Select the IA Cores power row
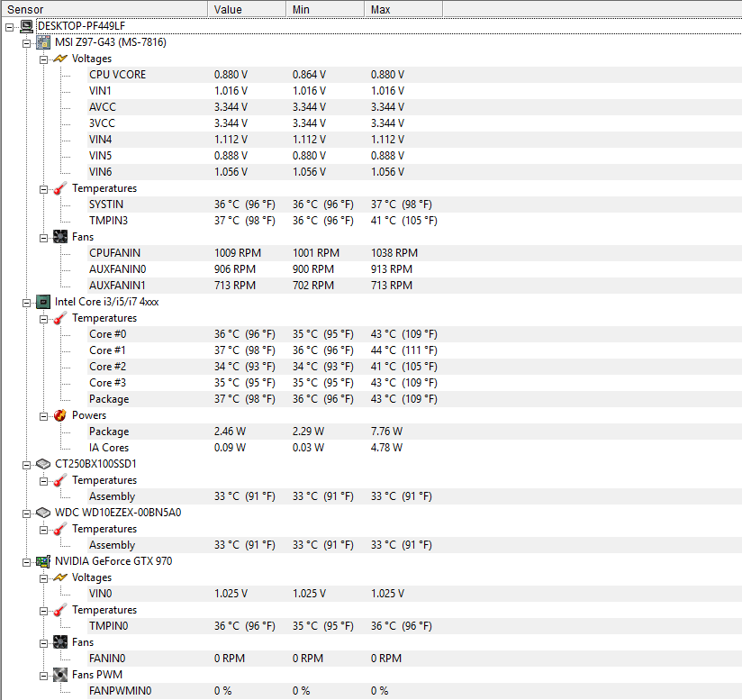Viewport: 742px width, 700px height. click(414, 448)
